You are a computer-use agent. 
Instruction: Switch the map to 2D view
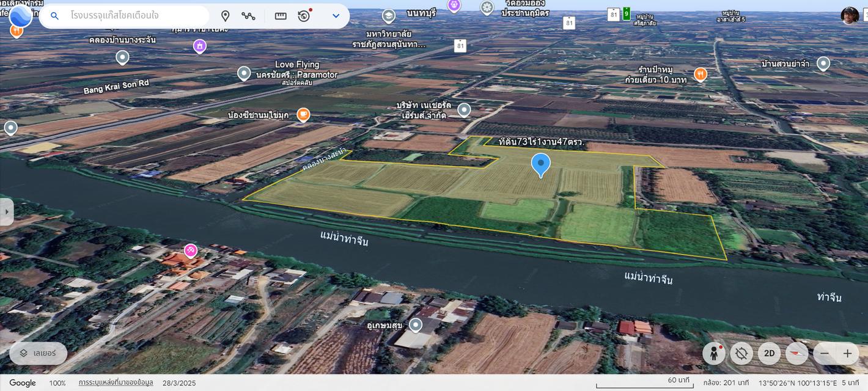click(x=770, y=353)
